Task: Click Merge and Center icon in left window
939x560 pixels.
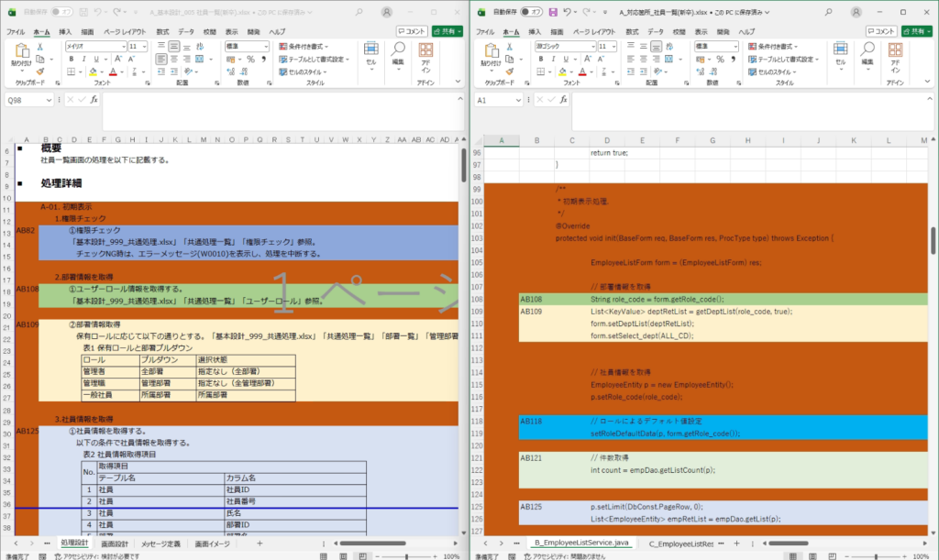Action: coord(199,59)
